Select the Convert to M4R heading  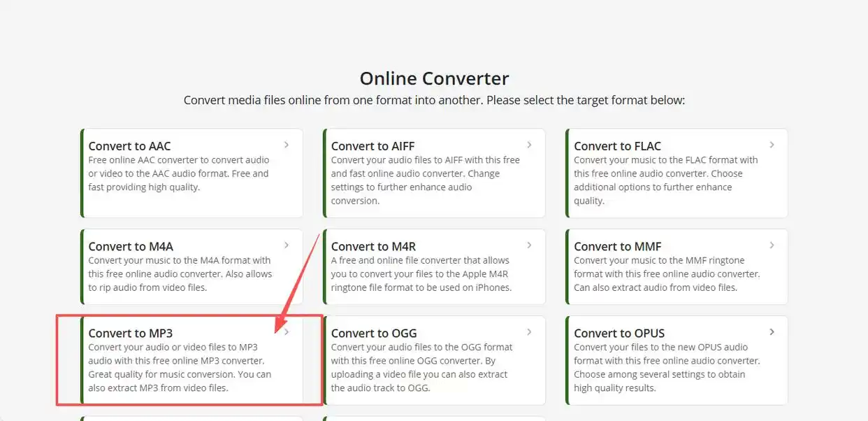[373, 247]
